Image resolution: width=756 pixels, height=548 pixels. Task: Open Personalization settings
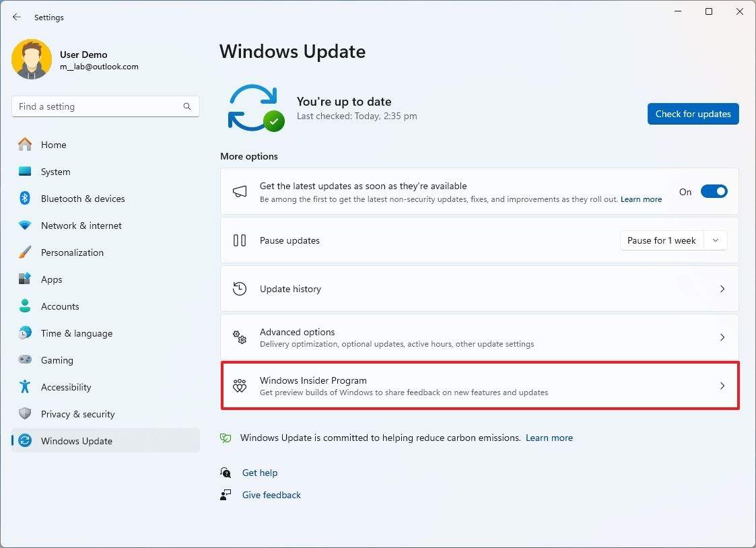pyautogui.click(x=106, y=252)
